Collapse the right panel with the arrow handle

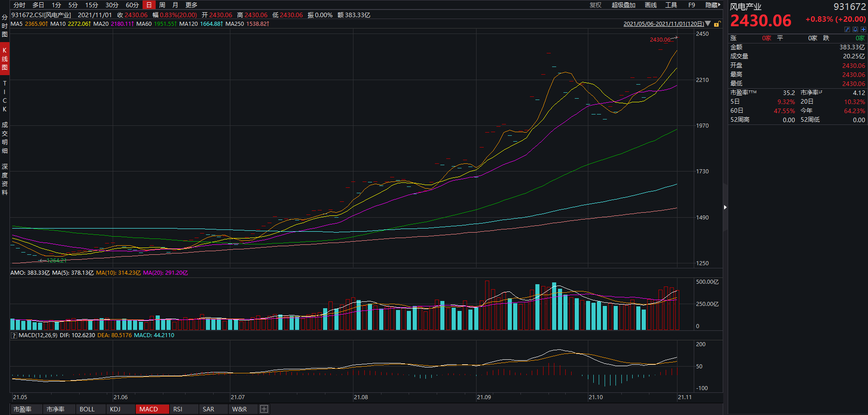pos(725,207)
